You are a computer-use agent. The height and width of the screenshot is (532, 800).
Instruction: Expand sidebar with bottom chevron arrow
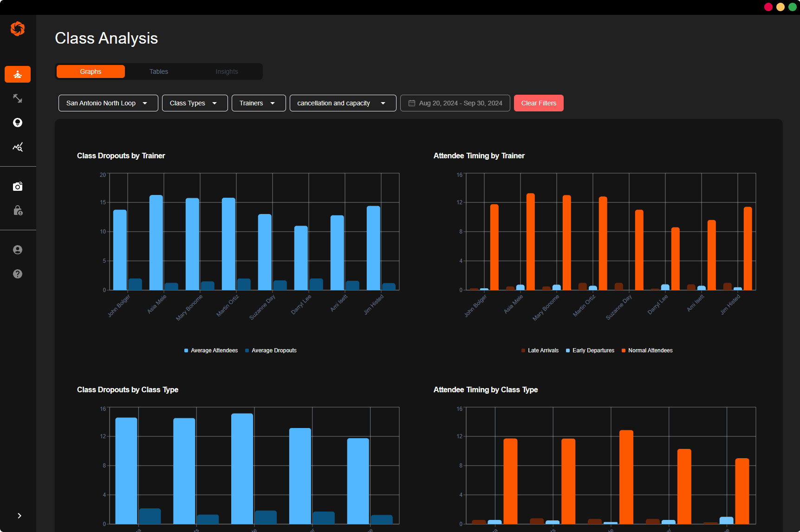tap(19, 516)
